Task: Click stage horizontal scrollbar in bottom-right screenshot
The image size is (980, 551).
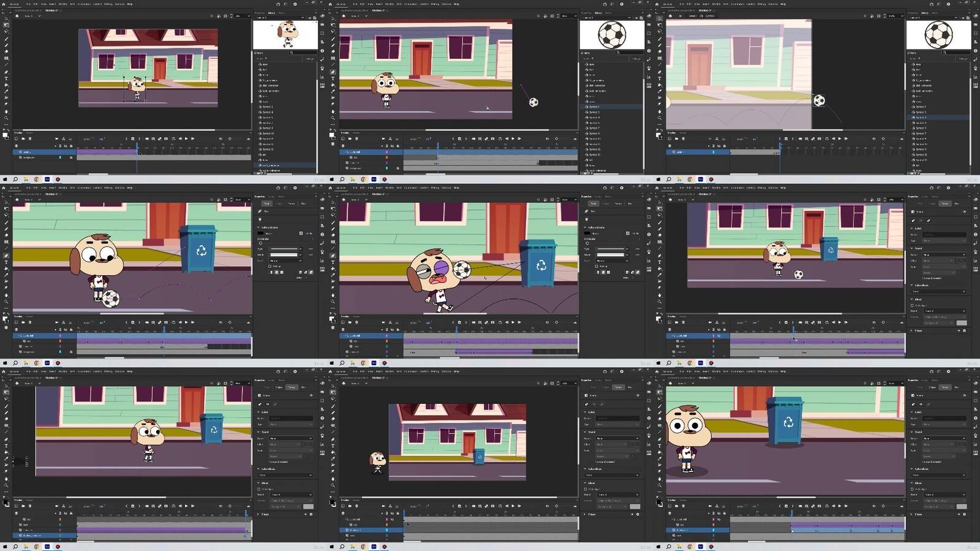Action: click(x=796, y=497)
